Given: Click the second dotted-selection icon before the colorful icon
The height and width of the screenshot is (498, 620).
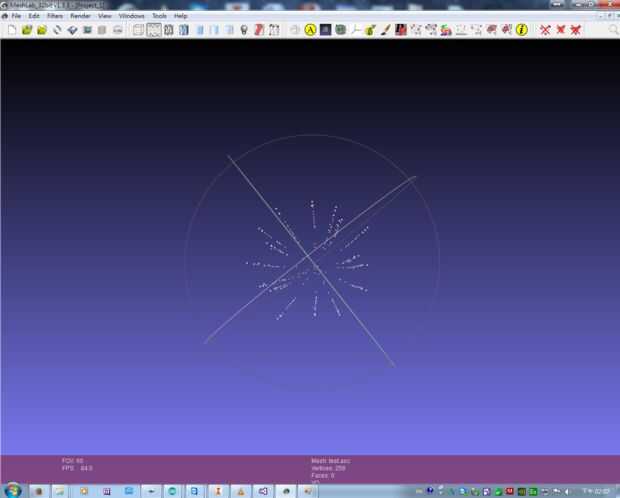Looking at the screenshot, I should pos(431,30).
